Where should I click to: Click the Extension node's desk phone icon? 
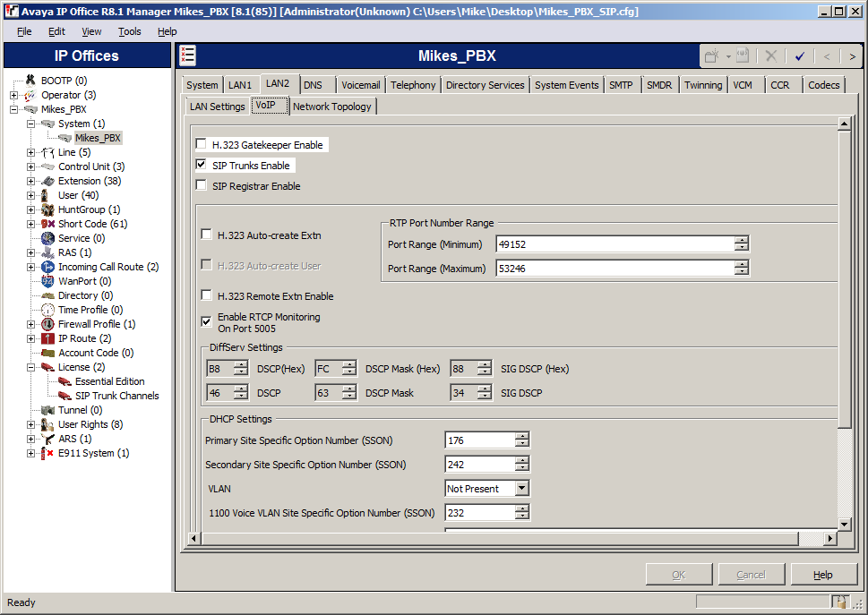click(x=47, y=181)
